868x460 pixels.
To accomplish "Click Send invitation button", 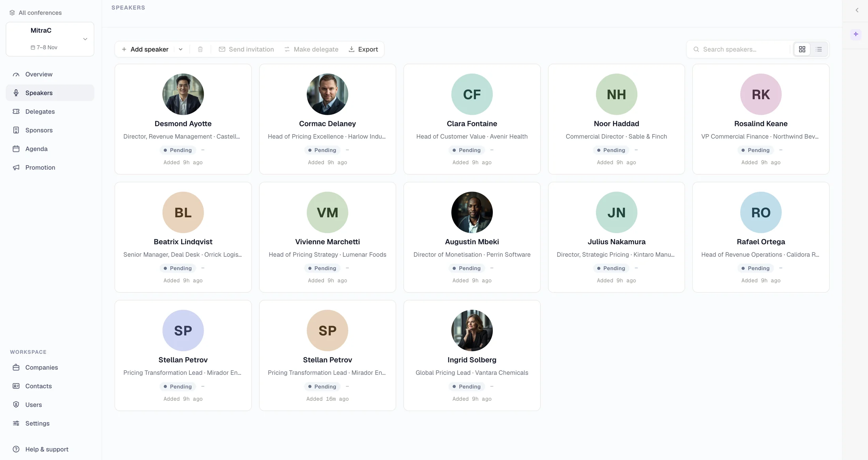I will [x=247, y=49].
